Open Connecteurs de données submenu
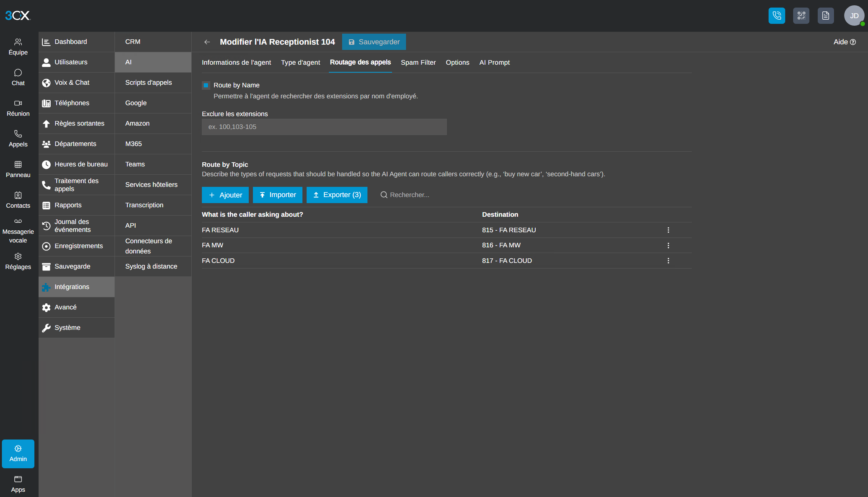868x497 pixels. [x=153, y=246]
